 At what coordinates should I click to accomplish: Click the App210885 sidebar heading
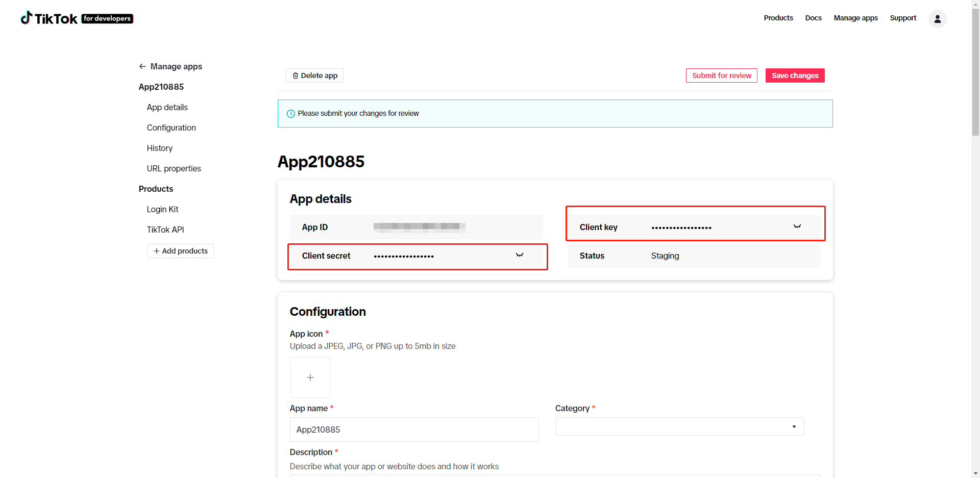161,87
